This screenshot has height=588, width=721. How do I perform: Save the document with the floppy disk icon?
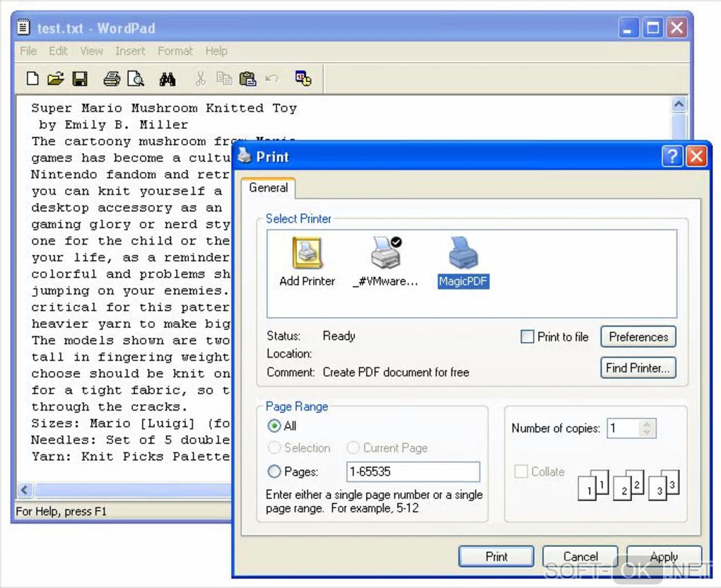tap(80, 78)
